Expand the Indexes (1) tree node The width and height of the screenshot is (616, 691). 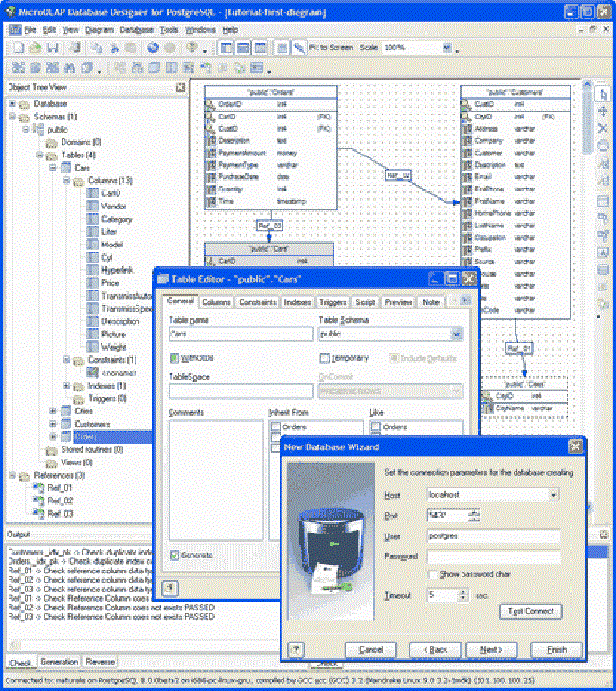click(66, 386)
